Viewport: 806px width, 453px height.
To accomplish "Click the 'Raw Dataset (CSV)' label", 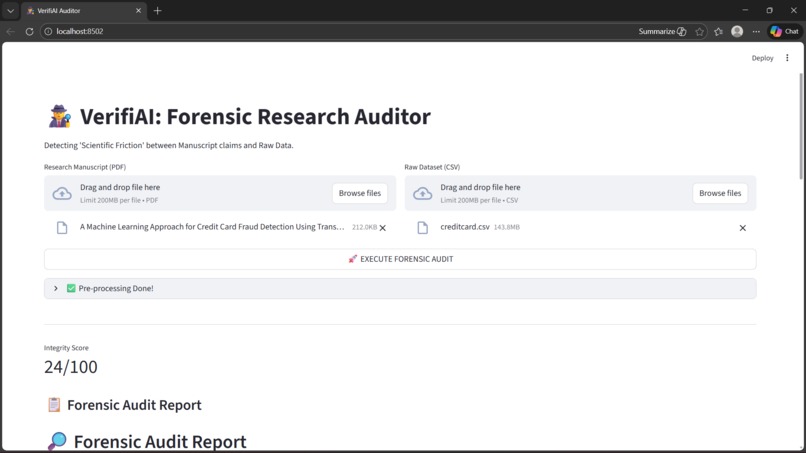I will (432, 167).
